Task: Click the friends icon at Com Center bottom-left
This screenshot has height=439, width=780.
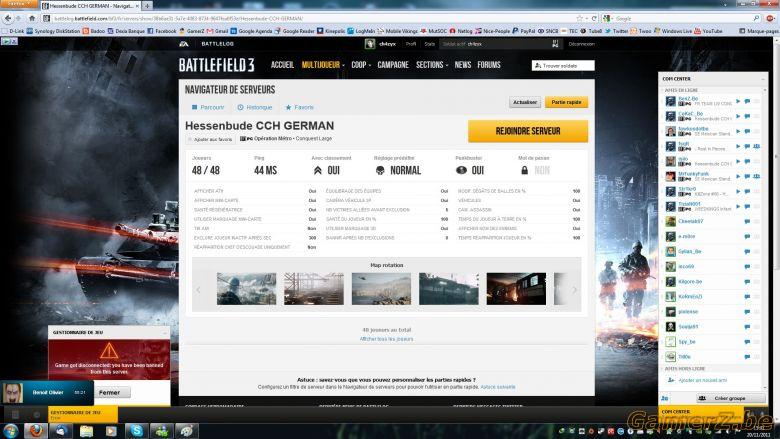Action: [x=665, y=398]
